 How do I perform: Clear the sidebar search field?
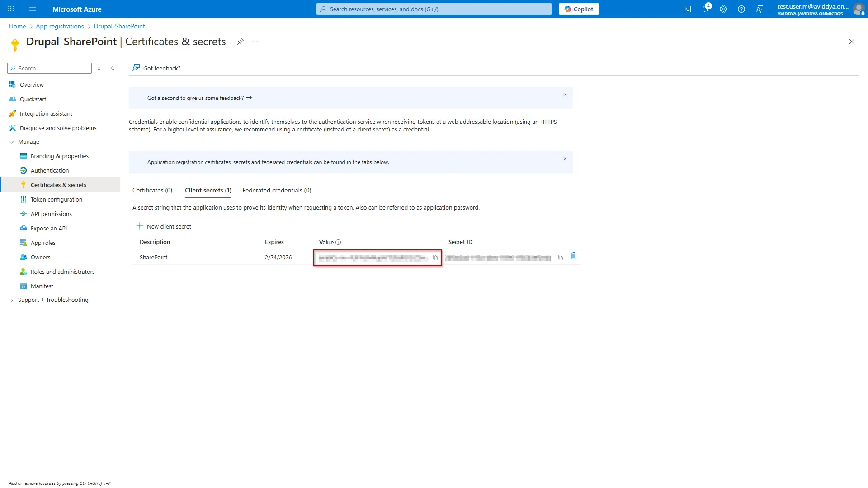(x=99, y=68)
